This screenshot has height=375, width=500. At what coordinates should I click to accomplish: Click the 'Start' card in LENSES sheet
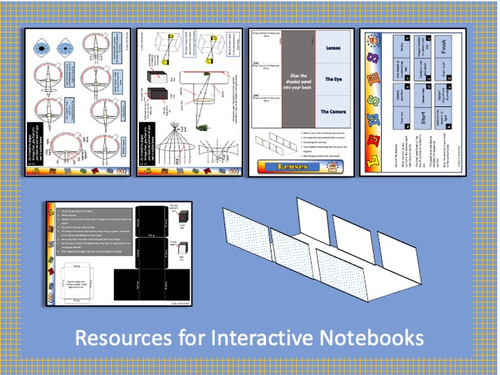click(x=423, y=118)
